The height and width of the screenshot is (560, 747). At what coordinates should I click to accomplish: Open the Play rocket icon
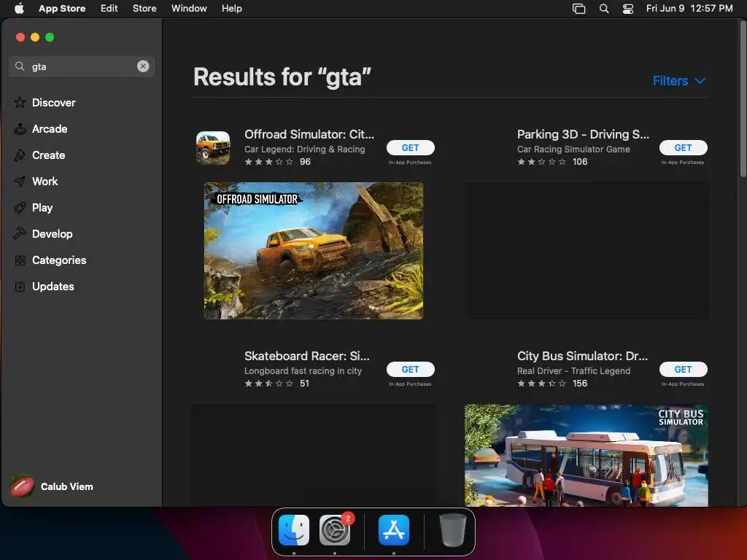tap(20, 208)
